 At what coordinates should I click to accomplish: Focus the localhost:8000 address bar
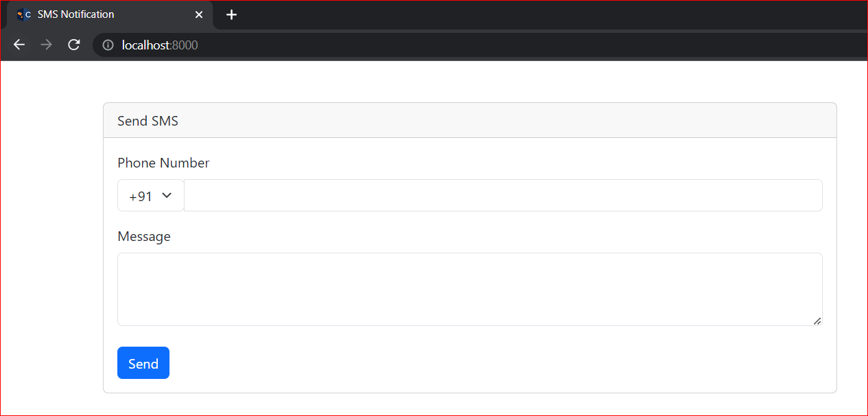click(412, 45)
